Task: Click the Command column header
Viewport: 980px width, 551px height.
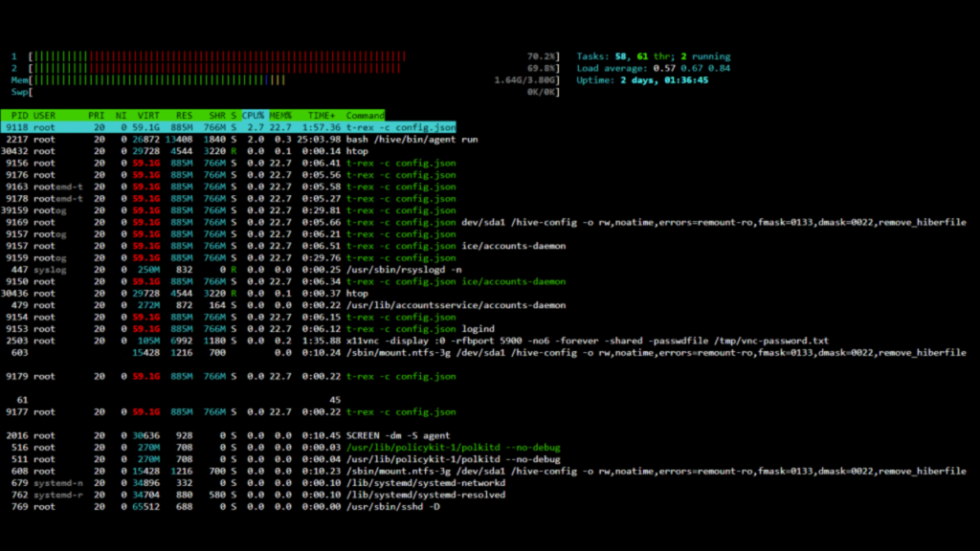Action: (365, 116)
